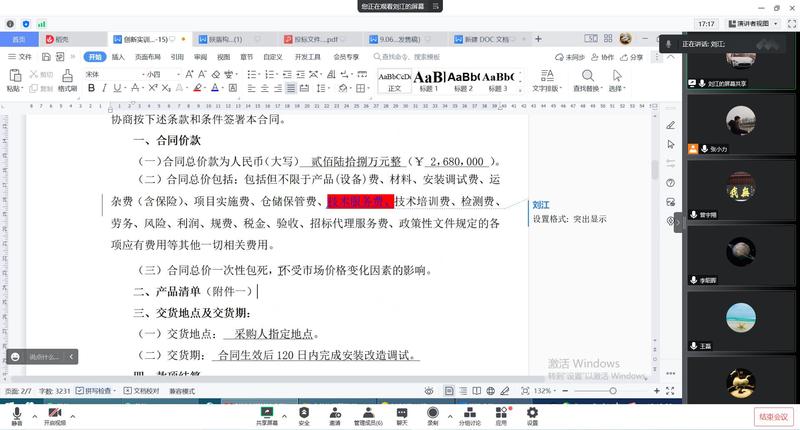Start recording with the 录制 icon
This screenshot has height=430, width=800.
point(432,412)
